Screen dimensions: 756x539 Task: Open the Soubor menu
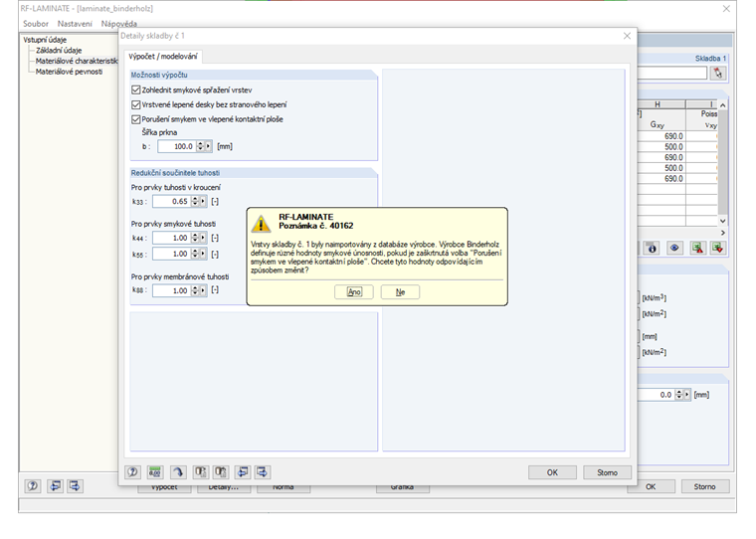[x=36, y=24]
